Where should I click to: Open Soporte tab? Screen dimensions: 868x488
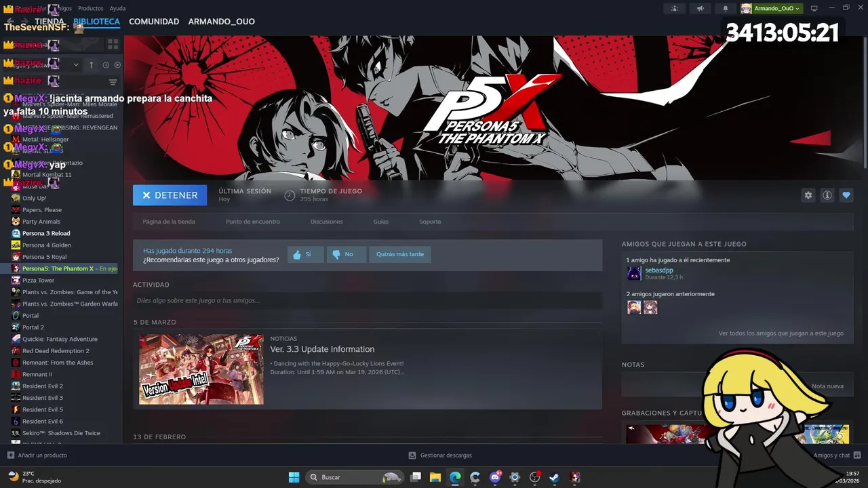tap(430, 222)
